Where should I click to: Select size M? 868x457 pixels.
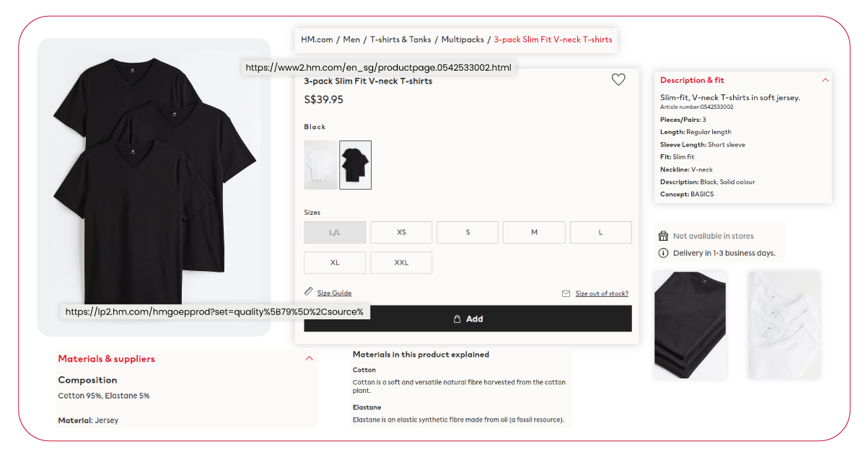(x=534, y=232)
